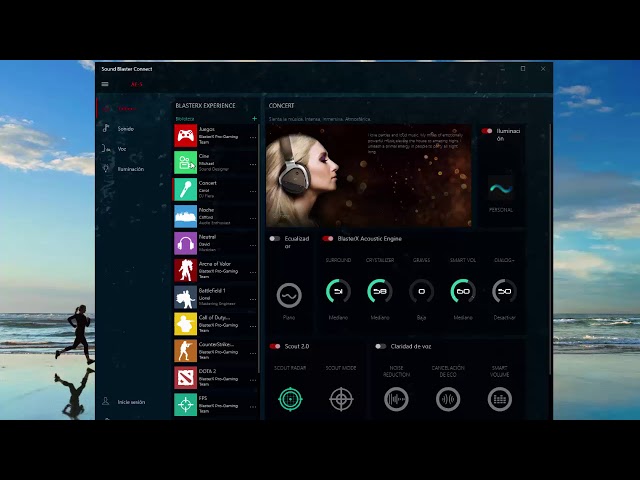
Task: Select the Arena of Valor icon
Action: 185,270
